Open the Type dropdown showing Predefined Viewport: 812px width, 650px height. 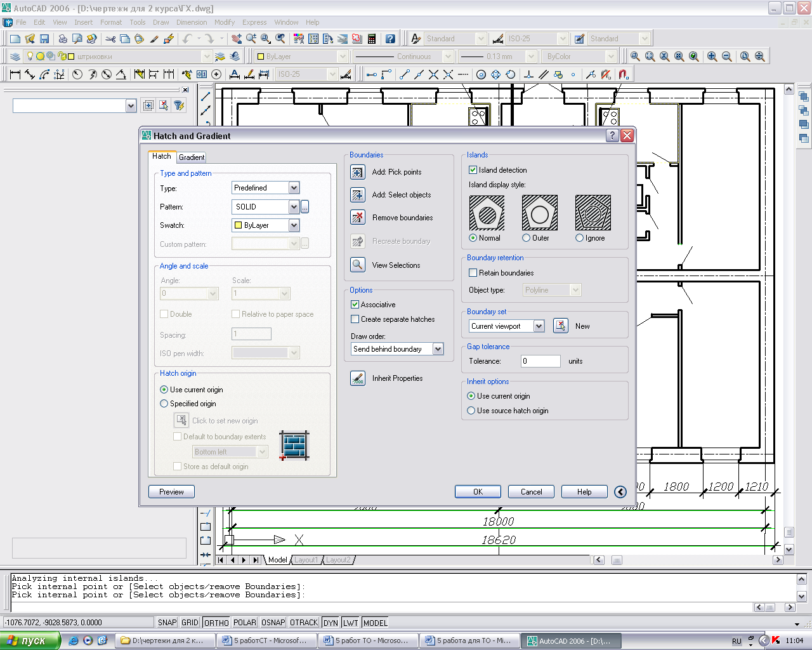point(294,188)
